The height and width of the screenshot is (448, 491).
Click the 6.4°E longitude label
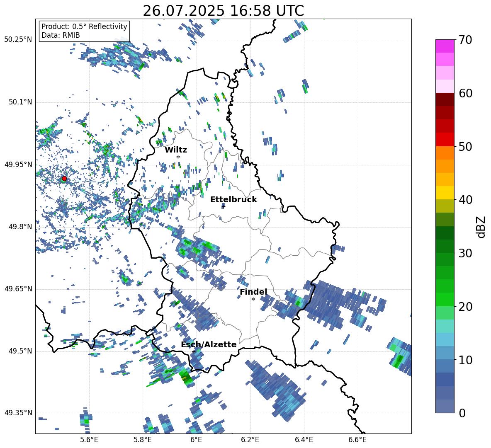[x=304, y=440]
